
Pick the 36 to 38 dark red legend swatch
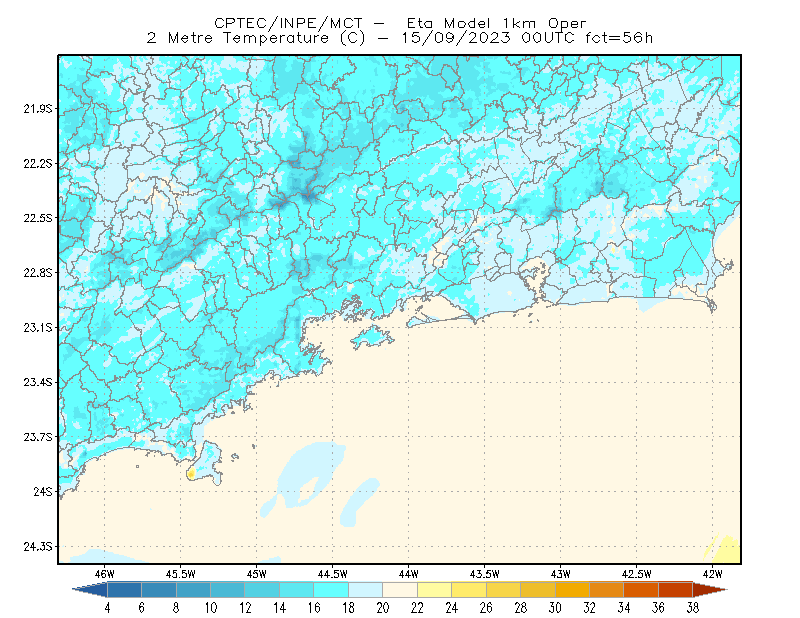pyautogui.click(x=676, y=590)
